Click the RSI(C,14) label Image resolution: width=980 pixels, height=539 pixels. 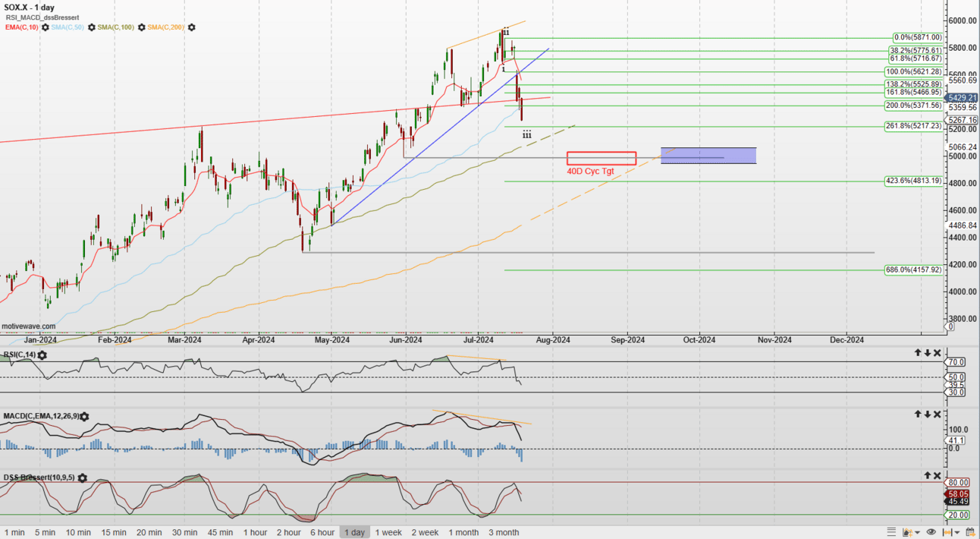[20, 355]
